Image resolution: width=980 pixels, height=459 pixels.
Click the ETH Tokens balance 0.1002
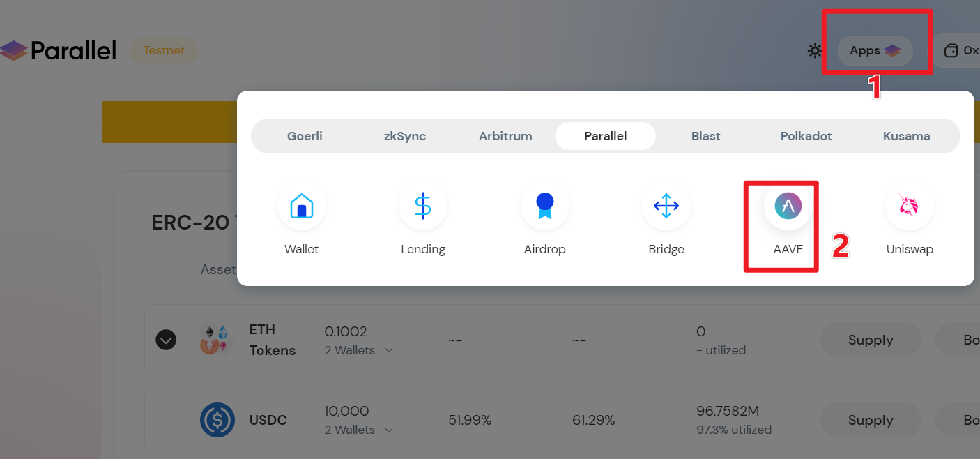click(346, 331)
